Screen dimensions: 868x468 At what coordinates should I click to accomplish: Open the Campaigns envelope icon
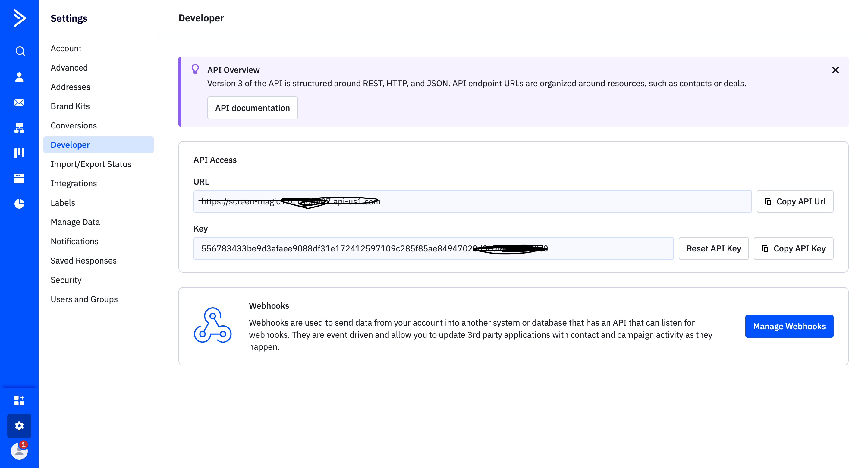(x=20, y=103)
